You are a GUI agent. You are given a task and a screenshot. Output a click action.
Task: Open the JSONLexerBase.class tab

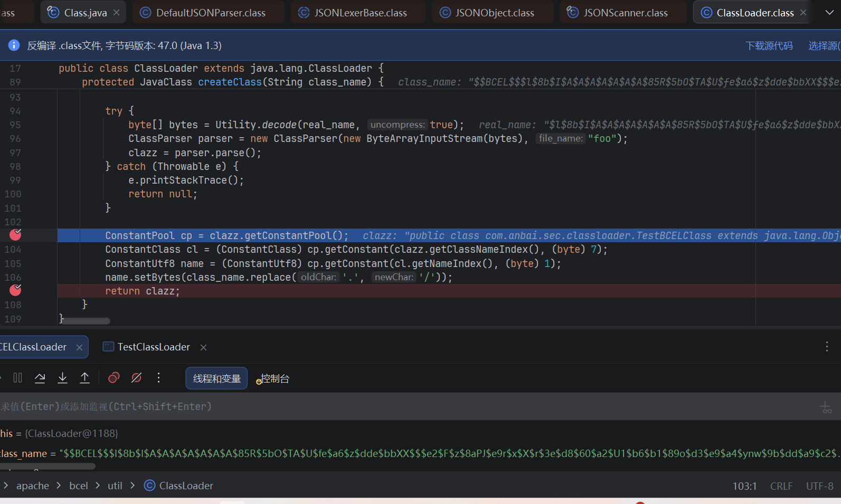click(357, 13)
